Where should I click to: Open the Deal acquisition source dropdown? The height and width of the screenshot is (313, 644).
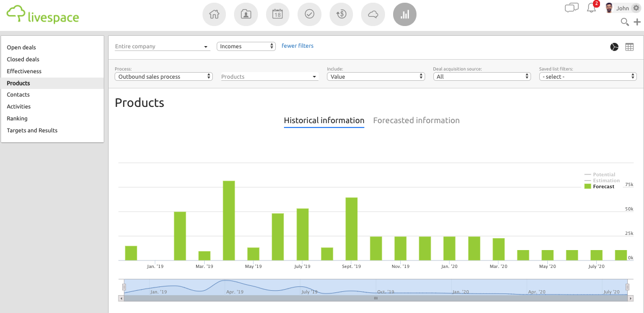point(482,76)
